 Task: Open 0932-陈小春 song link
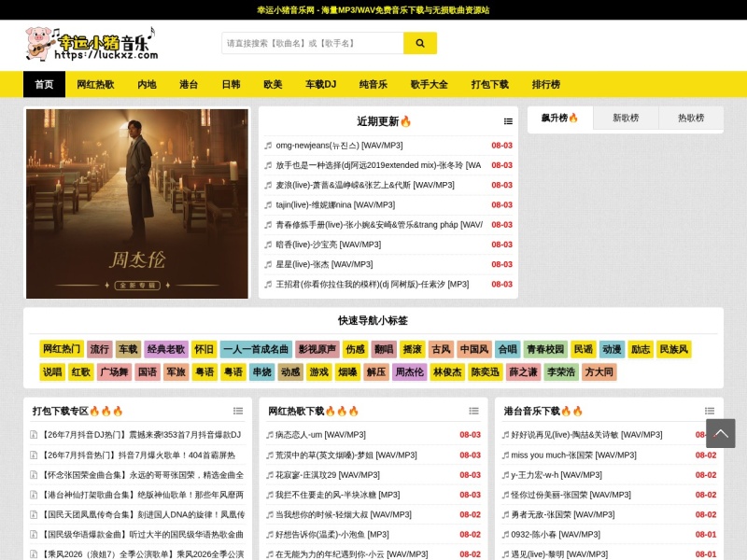point(556,535)
